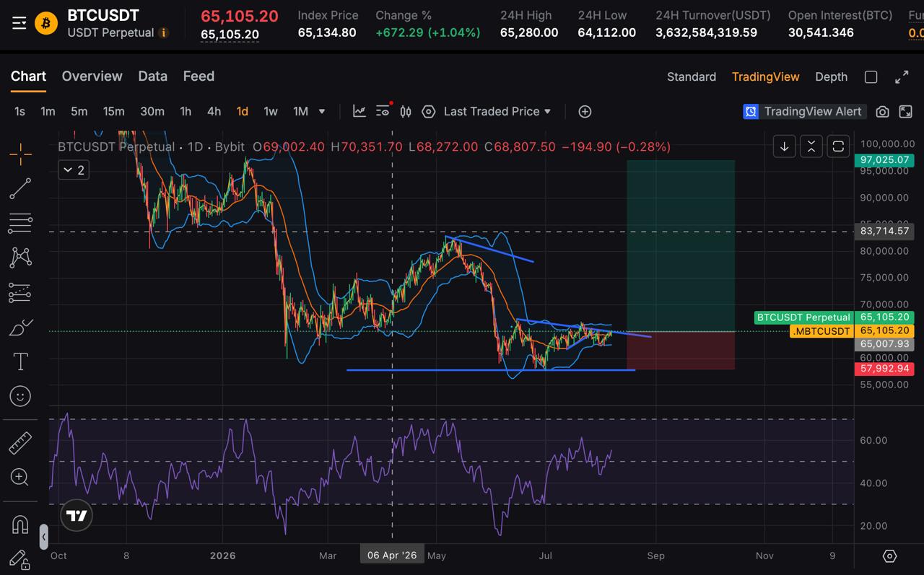Set timeframe to 15m
This screenshot has height=575, width=924.
(x=113, y=111)
